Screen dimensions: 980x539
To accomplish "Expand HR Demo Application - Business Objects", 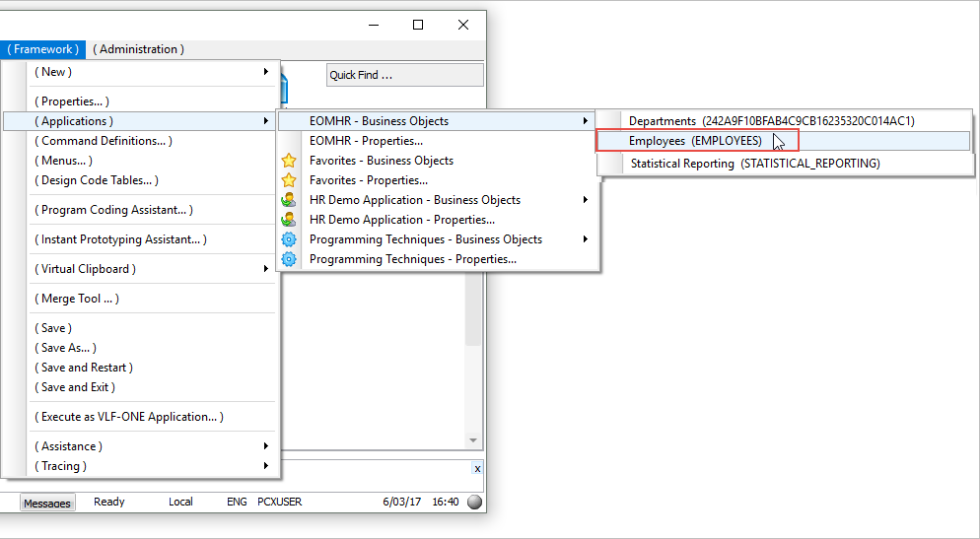I will tap(438, 200).
